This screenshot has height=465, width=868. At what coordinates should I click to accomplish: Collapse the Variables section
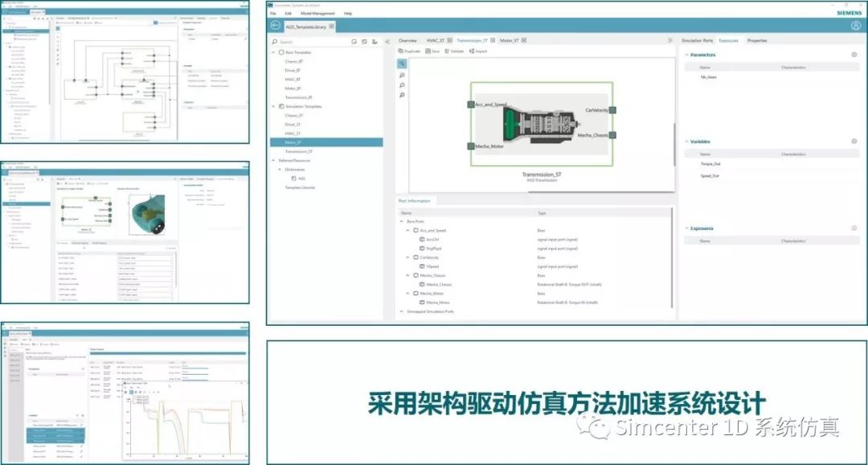(686, 142)
